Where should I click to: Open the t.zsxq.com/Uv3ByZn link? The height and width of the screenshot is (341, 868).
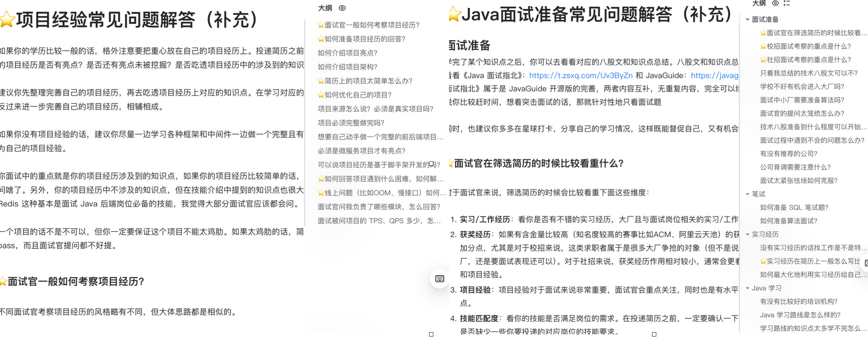tap(581, 76)
